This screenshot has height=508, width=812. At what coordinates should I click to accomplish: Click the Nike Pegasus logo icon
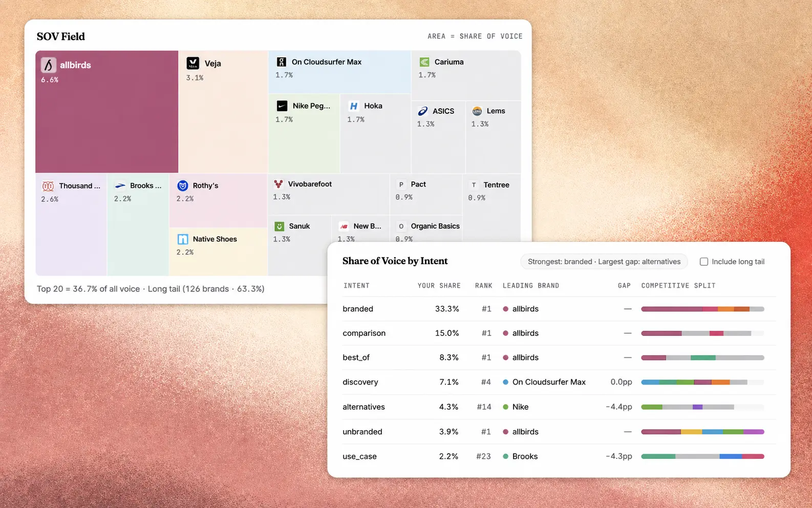click(x=282, y=106)
